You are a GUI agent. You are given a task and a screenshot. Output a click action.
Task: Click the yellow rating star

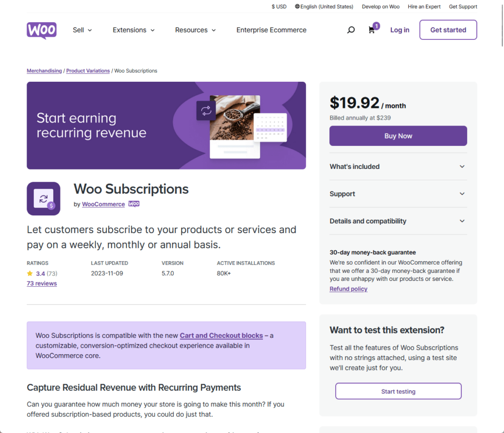point(30,273)
